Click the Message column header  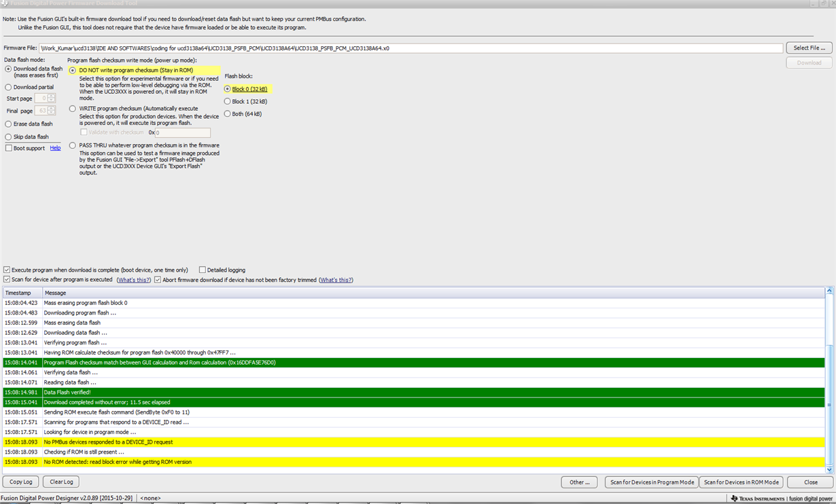[x=434, y=293]
